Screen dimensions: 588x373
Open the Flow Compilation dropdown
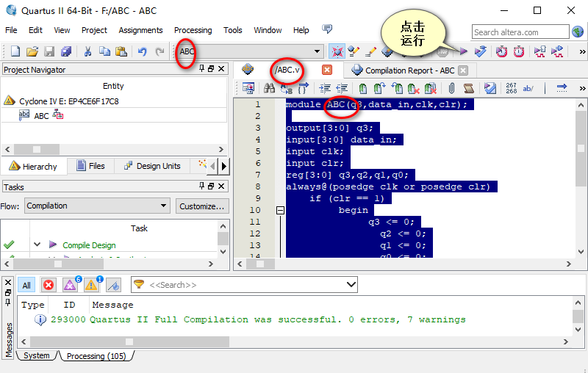(x=163, y=206)
